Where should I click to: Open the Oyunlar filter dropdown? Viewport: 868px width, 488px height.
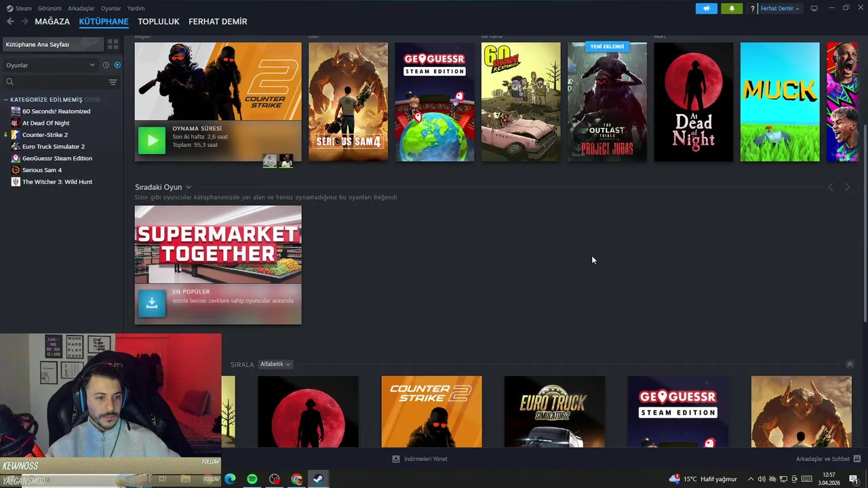coord(51,65)
